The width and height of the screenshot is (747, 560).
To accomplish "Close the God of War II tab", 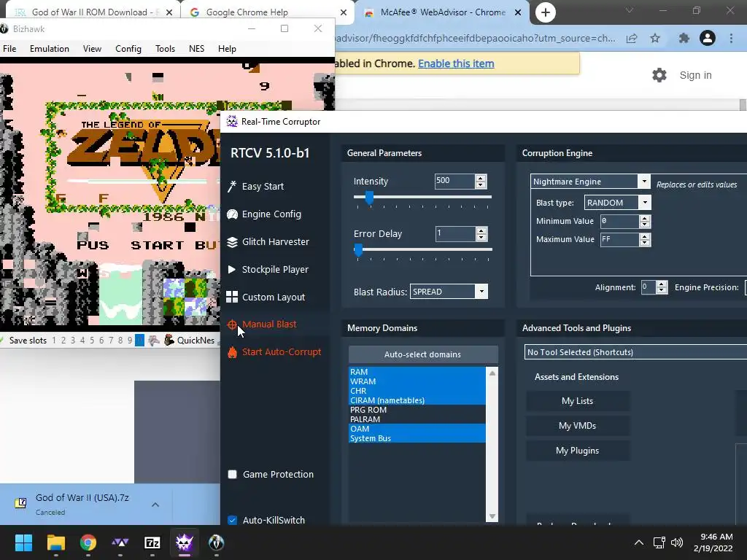I will pos(169,12).
